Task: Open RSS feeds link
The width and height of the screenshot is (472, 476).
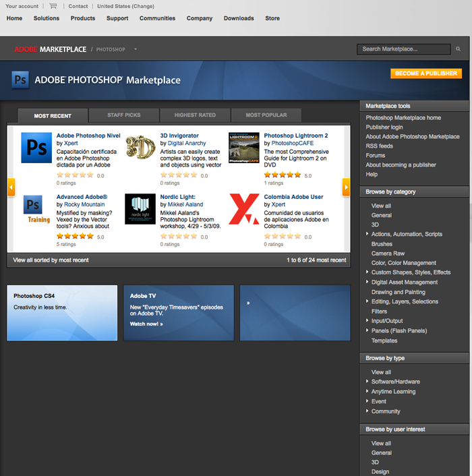Action: click(x=379, y=146)
